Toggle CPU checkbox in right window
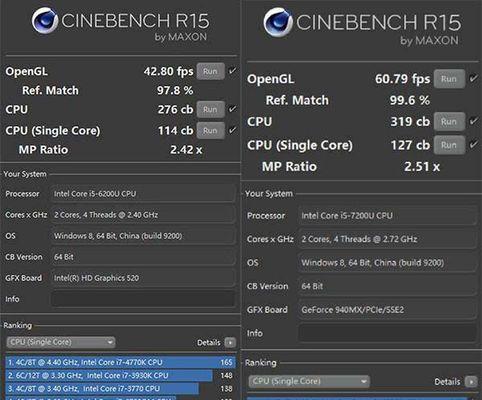The height and width of the screenshot is (400, 482). click(473, 121)
